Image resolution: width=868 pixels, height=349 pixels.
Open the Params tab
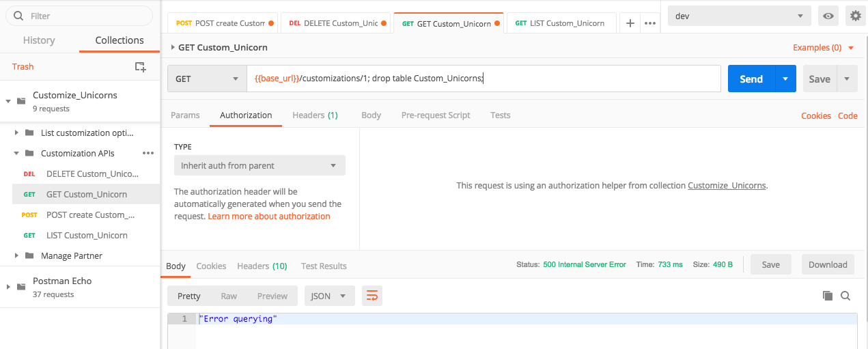click(185, 115)
